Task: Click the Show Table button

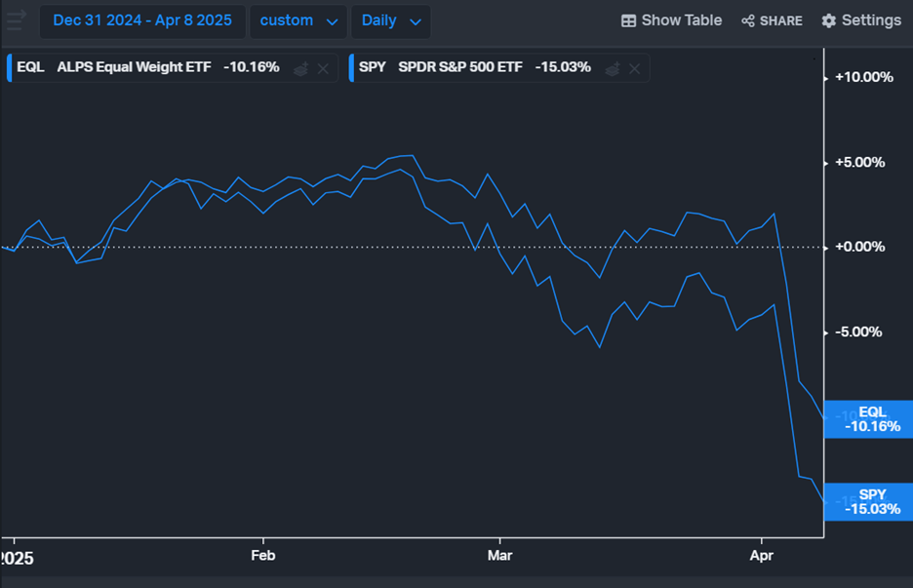Action: pyautogui.click(x=671, y=20)
